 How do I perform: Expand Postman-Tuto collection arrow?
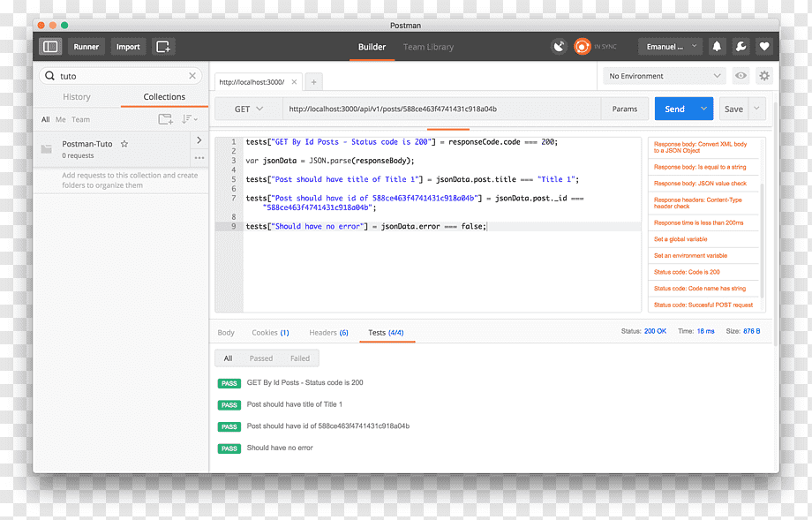click(199, 139)
